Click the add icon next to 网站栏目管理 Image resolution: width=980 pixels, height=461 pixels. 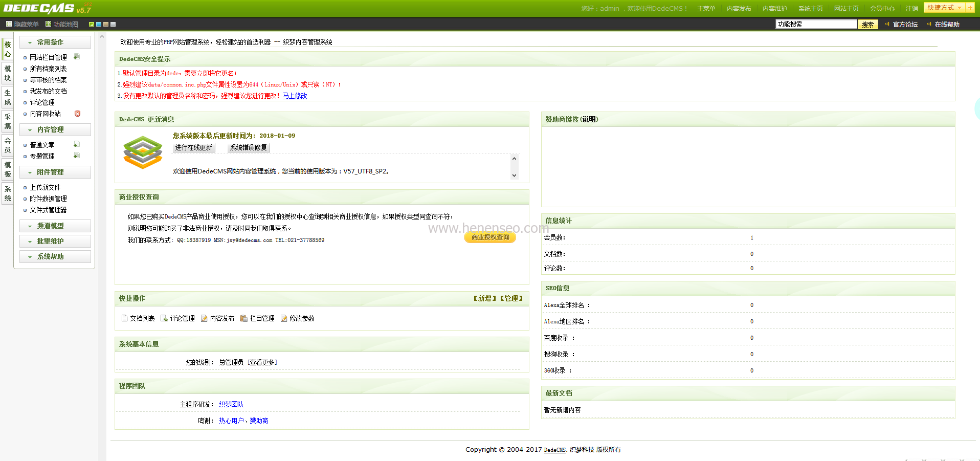click(76, 57)
